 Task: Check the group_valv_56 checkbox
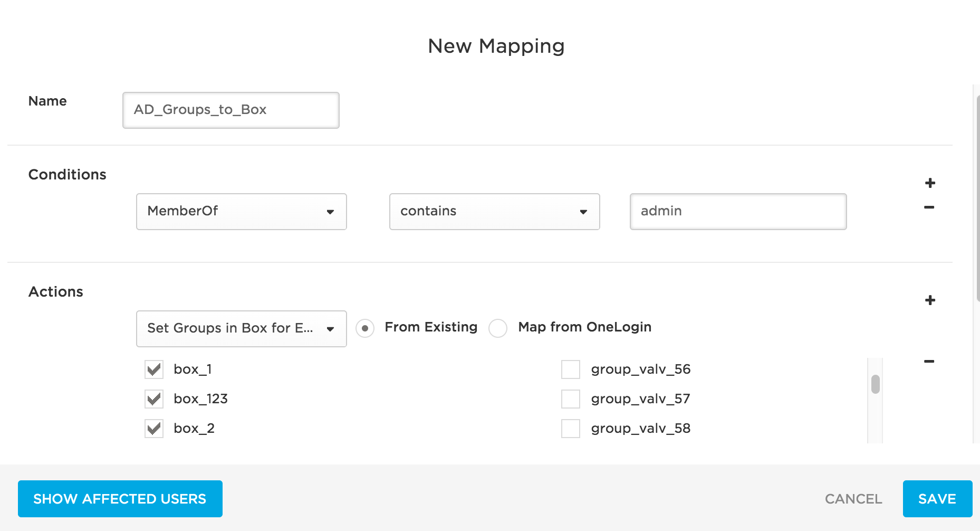571,369
